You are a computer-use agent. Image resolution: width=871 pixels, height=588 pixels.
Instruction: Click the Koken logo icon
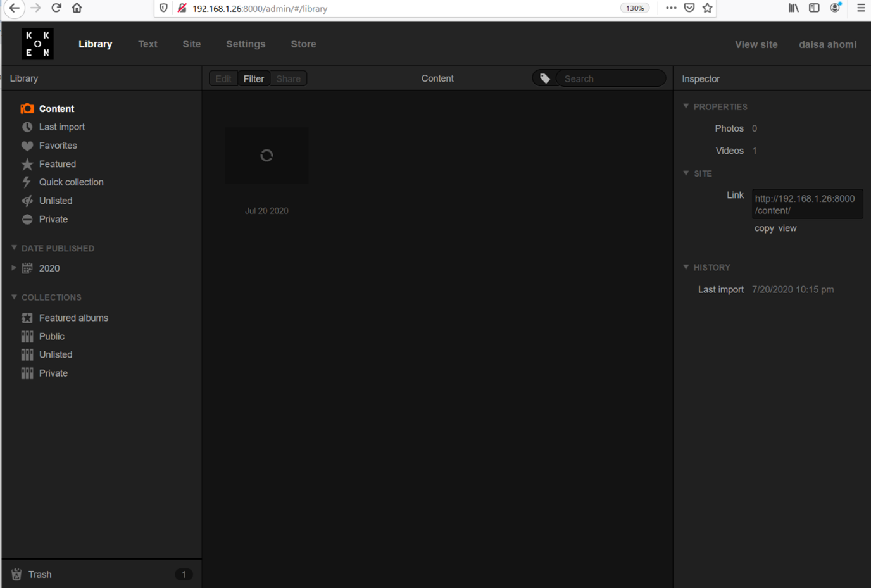click(x=37, y=44)
